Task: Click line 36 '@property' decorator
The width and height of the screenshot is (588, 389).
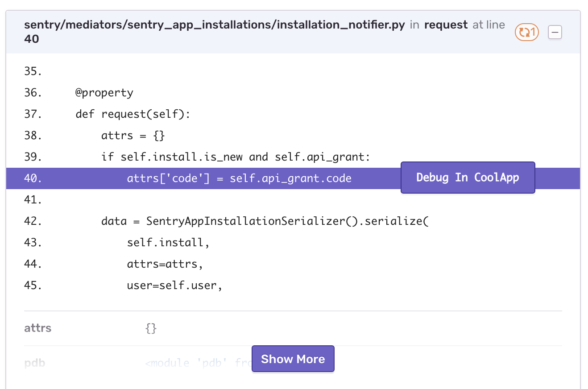Action: tap(104, 93)
